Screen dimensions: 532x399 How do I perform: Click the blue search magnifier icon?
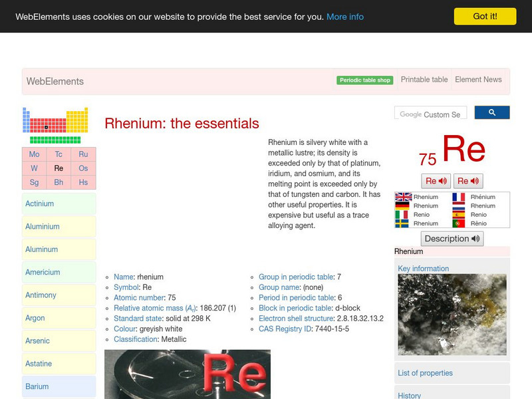pos(492,112)
